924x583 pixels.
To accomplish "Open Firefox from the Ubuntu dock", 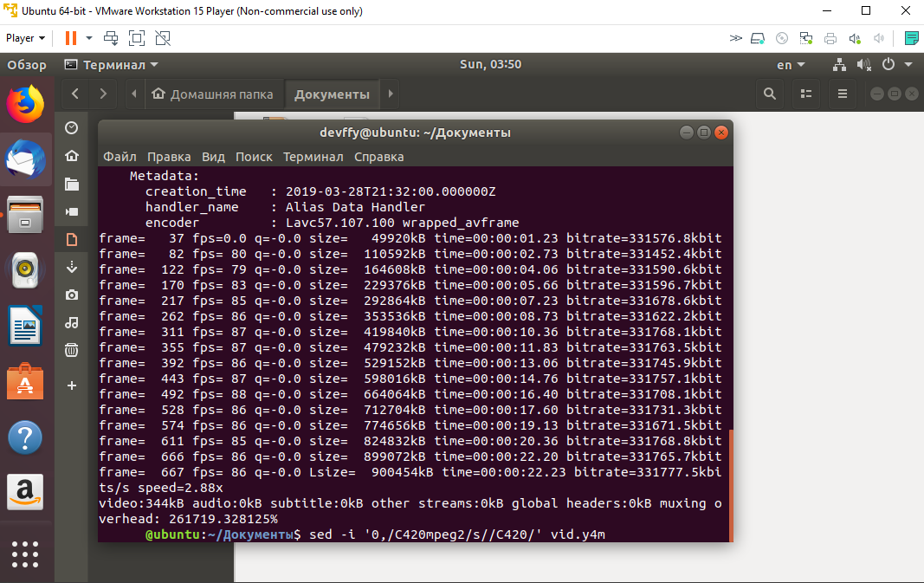I will point(26,104).
